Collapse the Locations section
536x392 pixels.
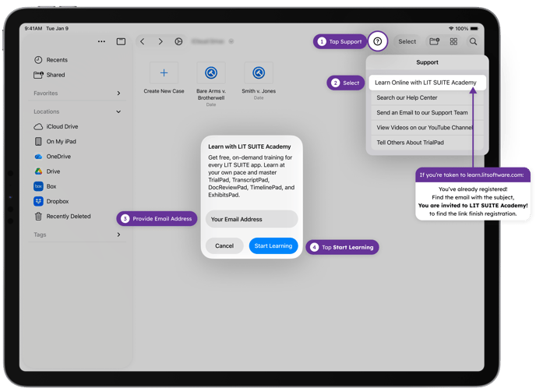point(118,111)
